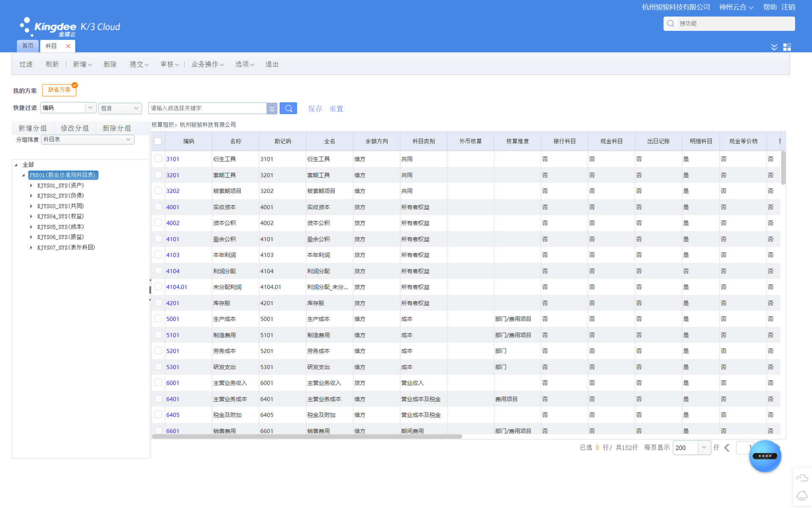Viewport: 812px width, 508px height.
Task: Expand the KJYS02_SYS(负债) tree node
Action: click(31, 196)
